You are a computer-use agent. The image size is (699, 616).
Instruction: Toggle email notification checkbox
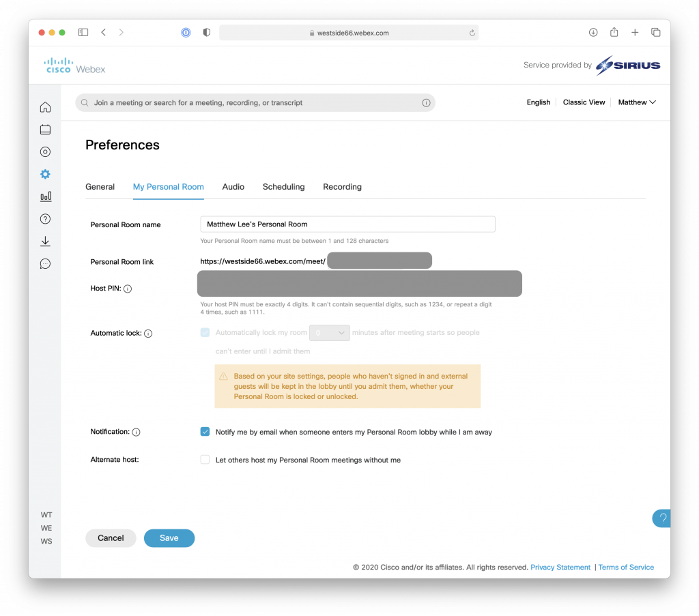205,432
